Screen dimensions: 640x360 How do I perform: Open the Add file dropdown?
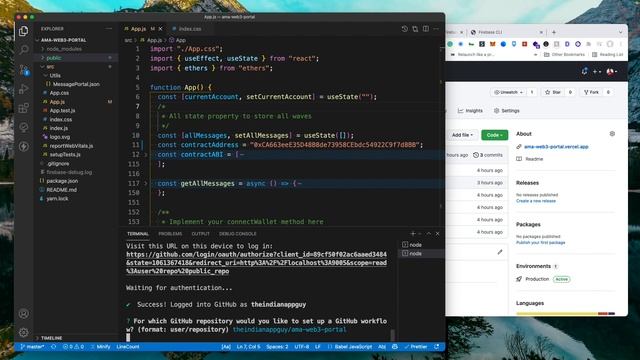click(x=462, y=135)
